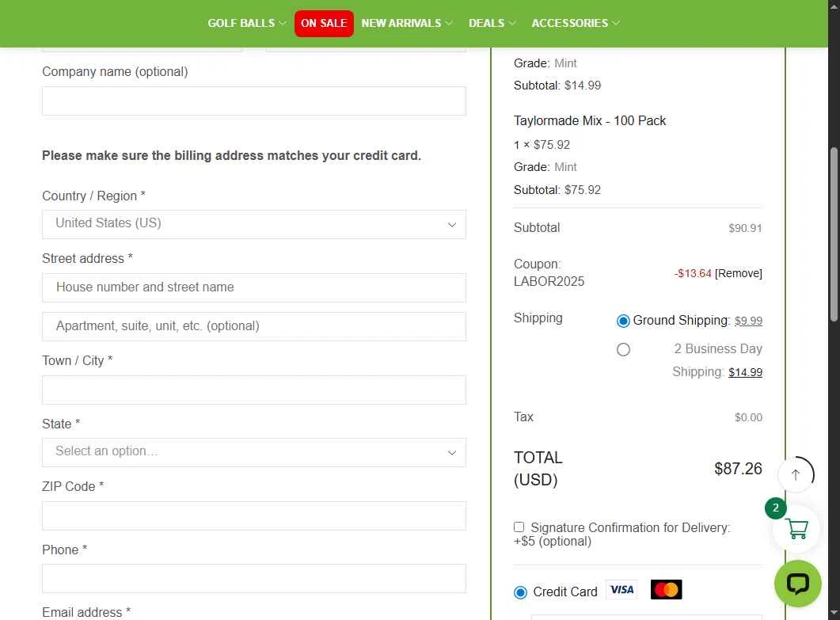Click the $14.99 two-day shipping price
This screenshot has width=840, height=620.
tap(745, 372)
